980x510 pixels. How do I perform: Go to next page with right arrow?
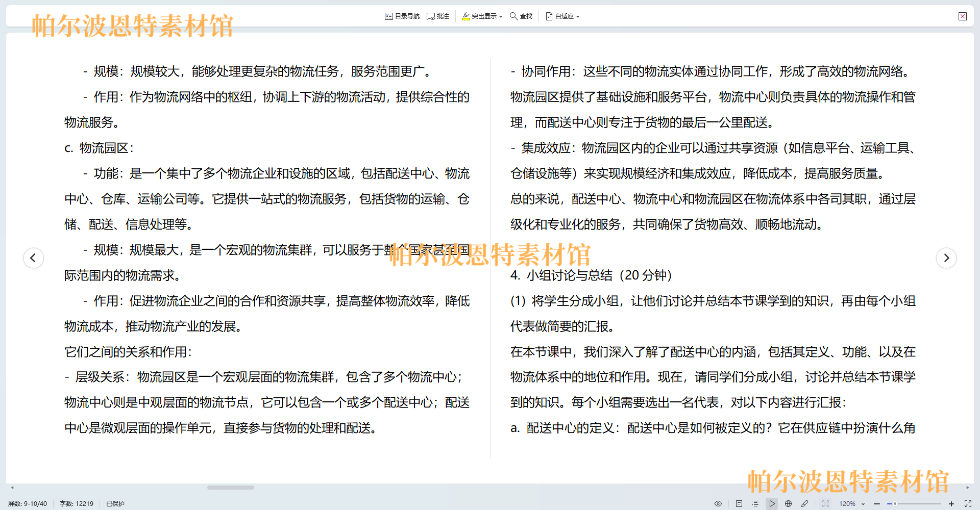coord(946,258)
